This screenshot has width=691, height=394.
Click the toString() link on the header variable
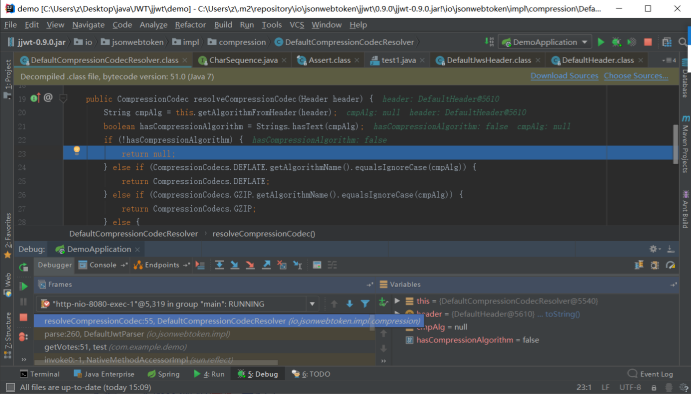click(562, 314)
